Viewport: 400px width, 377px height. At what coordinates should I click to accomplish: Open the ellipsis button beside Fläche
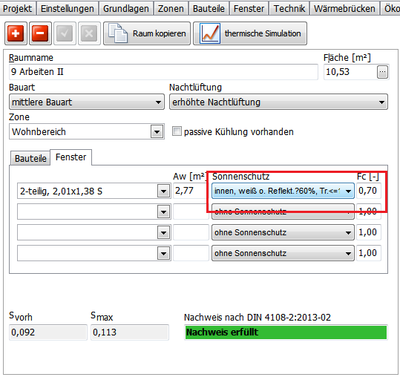click(x=383, y=72)
